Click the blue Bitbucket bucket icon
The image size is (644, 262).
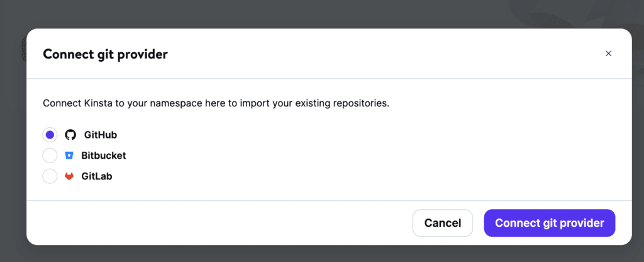coord(69,156)
